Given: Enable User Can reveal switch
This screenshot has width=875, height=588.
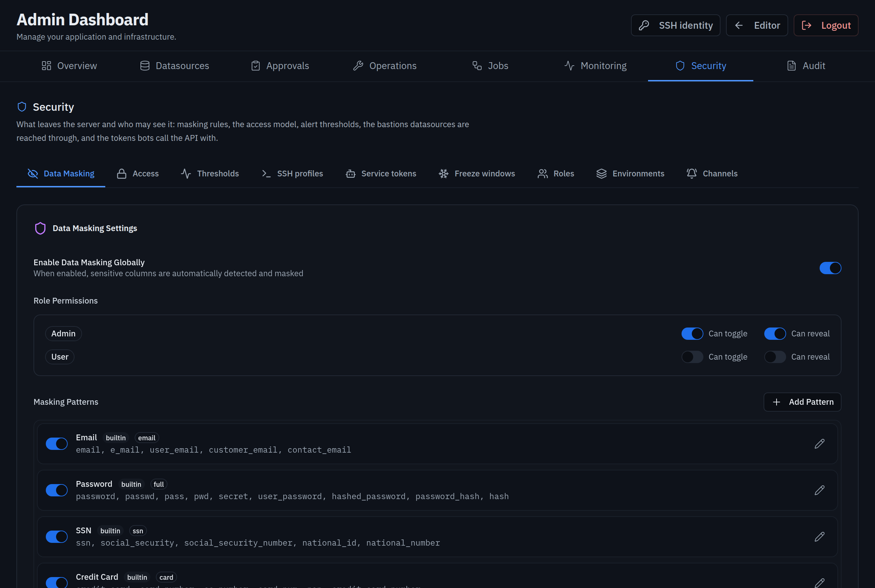Looking at the screenshot, I should coord(775,357).
